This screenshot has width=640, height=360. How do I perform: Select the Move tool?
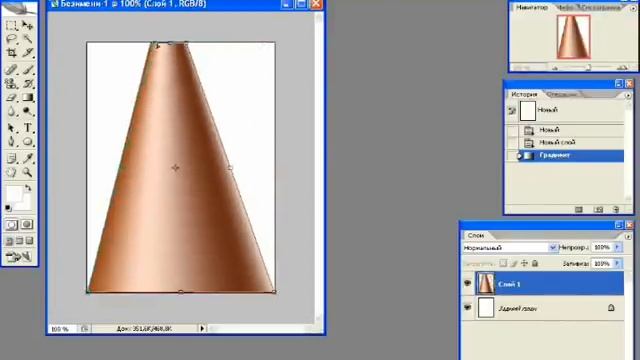28,26
